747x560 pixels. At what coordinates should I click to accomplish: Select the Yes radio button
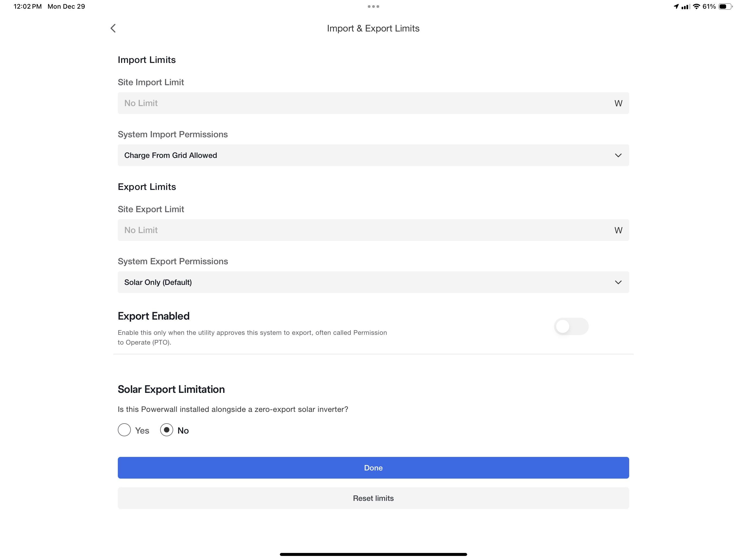124,430
